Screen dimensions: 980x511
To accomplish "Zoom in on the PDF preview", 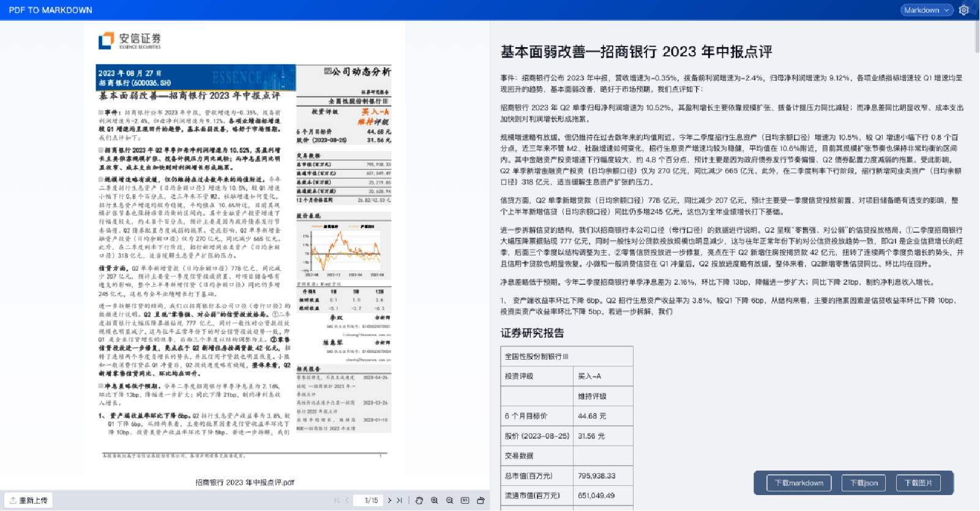I will click(435, 501).
